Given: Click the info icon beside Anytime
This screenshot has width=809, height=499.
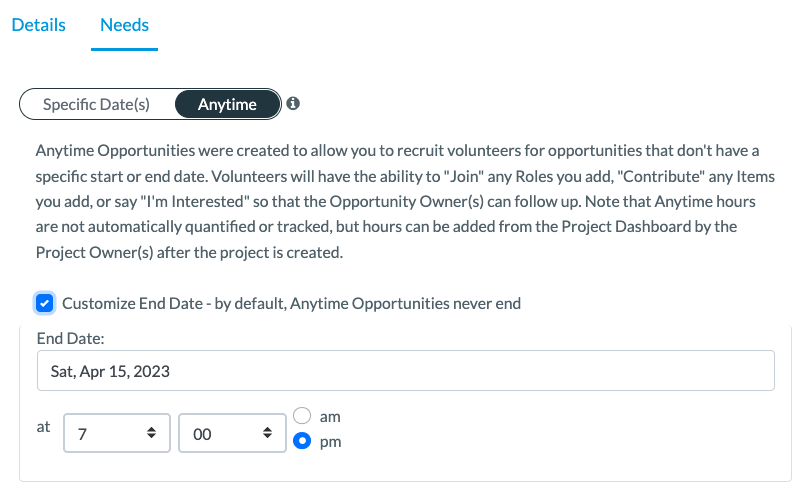Looking at the screenshot, I should [293, 104].
